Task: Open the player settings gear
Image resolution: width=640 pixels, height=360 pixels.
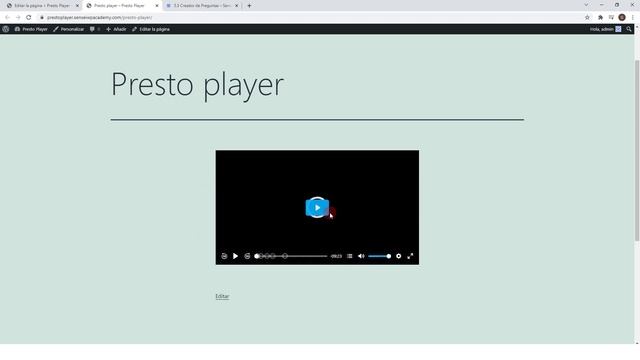Action: click(399, 256)
